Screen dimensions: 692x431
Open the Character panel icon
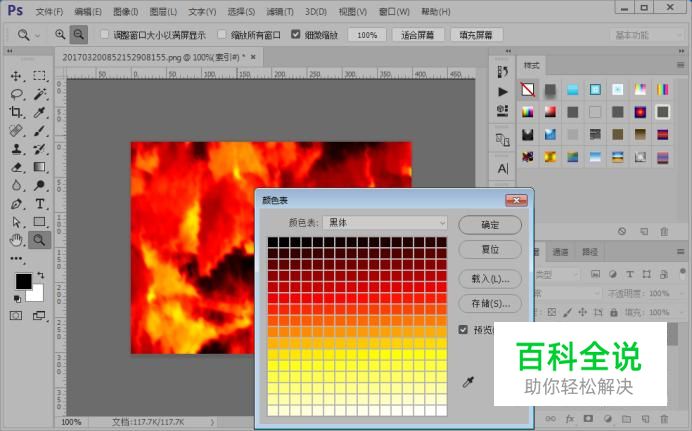(503, 169)
